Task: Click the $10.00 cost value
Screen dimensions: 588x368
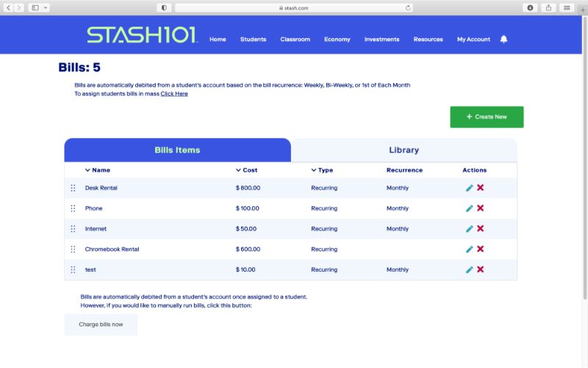Action: tap(245, 269)
